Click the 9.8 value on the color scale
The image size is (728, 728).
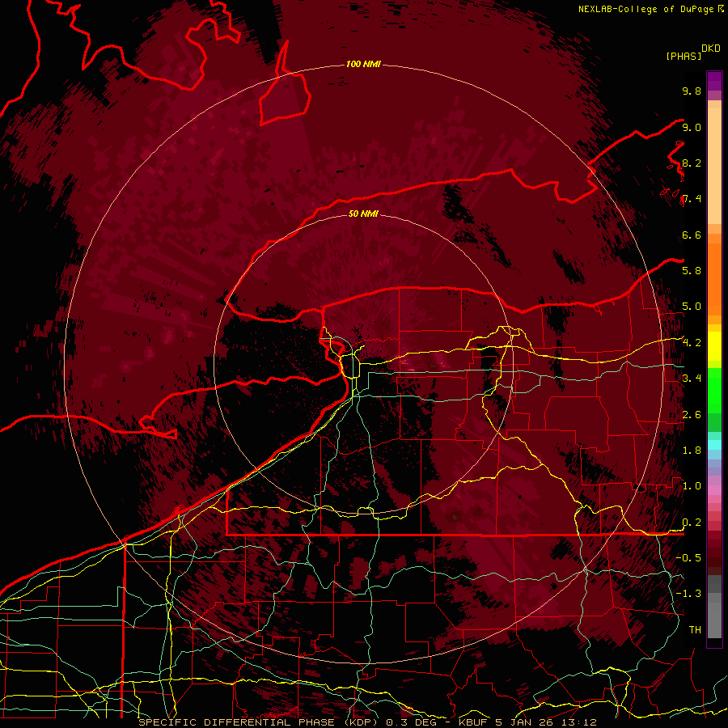click(692, 91)
